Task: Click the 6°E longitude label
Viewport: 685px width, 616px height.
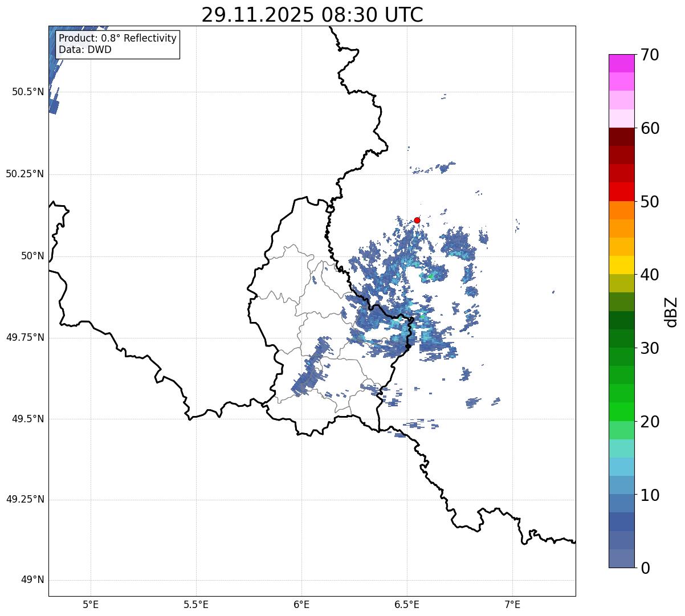Action: click(x=302, y=605)
